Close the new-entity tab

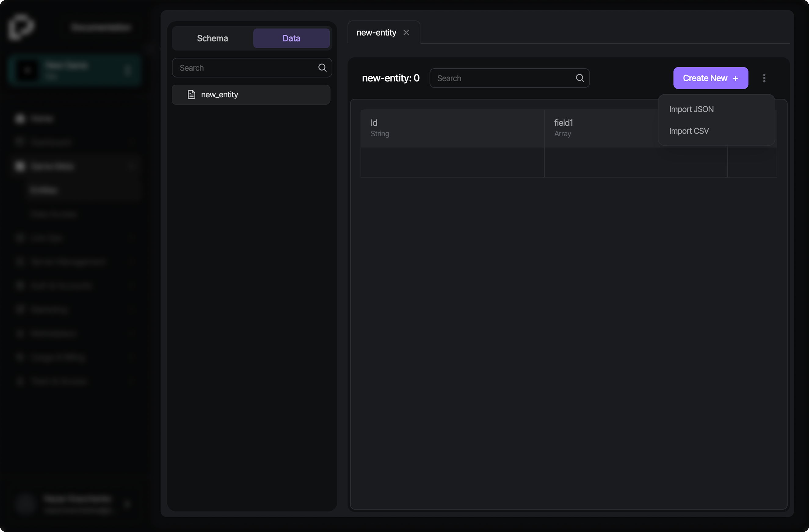[x=407, y=32]
